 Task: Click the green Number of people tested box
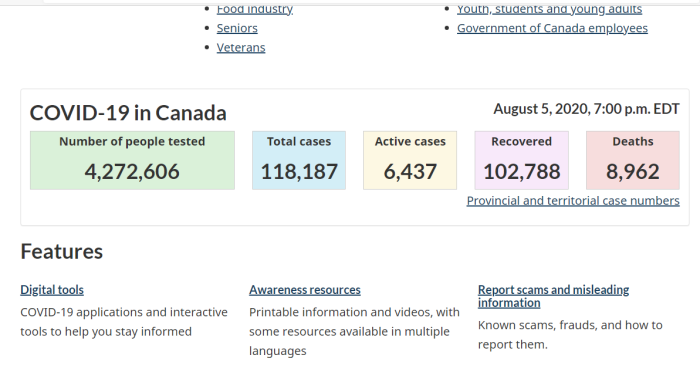pyautogui.click(x=132, y=160)
